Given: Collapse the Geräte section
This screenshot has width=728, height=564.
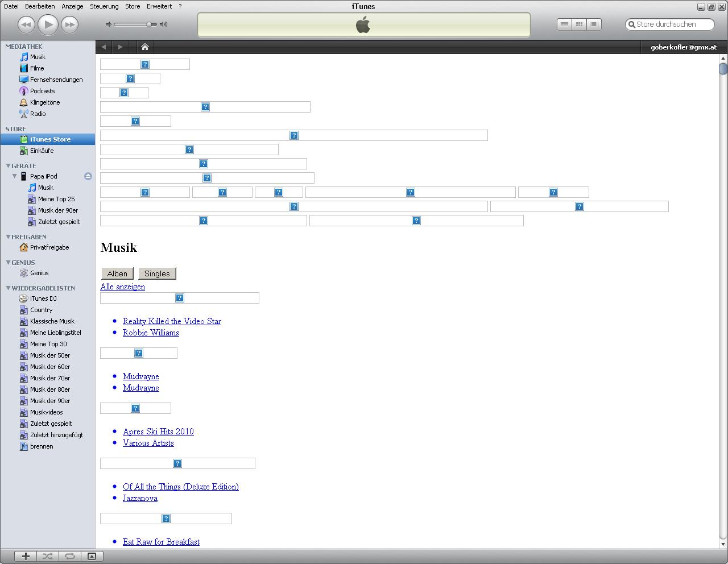Looking at the screenshot, I should point(8,165).
